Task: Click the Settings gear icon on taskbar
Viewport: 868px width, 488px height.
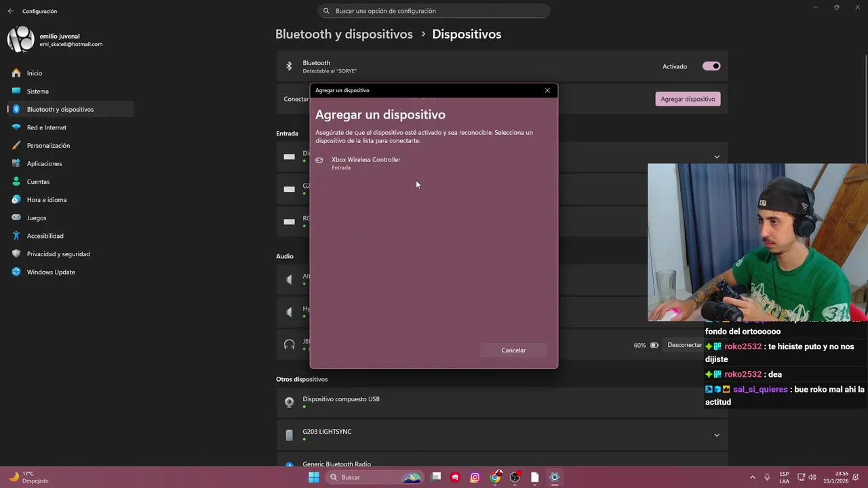Action: (x=555, y=477)
